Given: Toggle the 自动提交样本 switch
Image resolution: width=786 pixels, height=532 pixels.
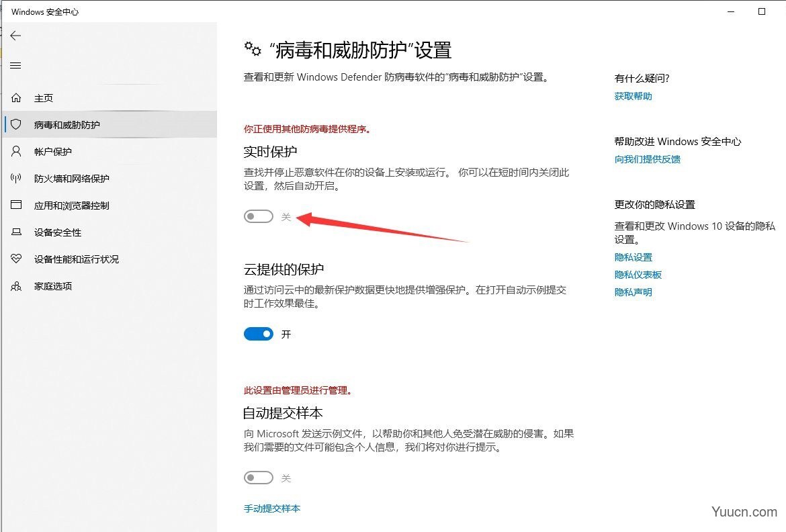Looking at the screenshot, I should click(x=259, y=478).
